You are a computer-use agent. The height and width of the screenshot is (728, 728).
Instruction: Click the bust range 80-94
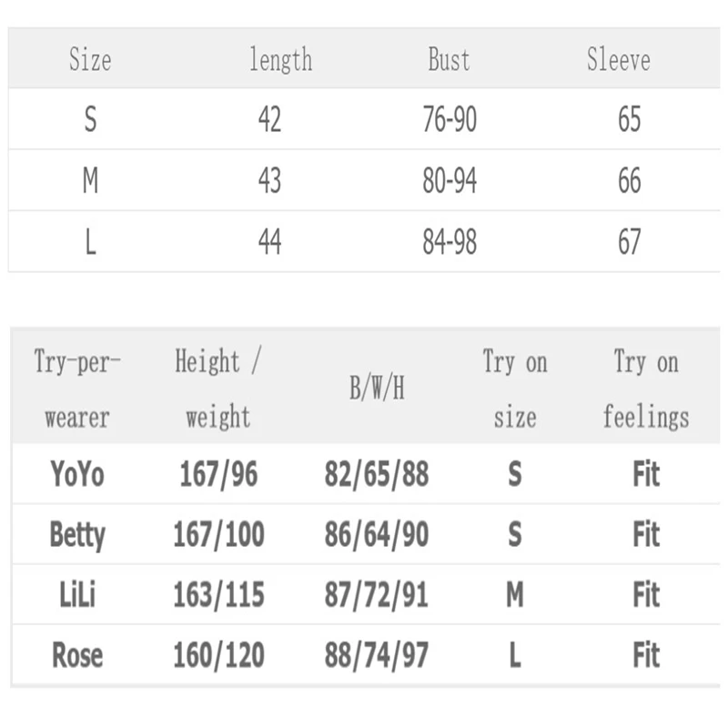450,181
